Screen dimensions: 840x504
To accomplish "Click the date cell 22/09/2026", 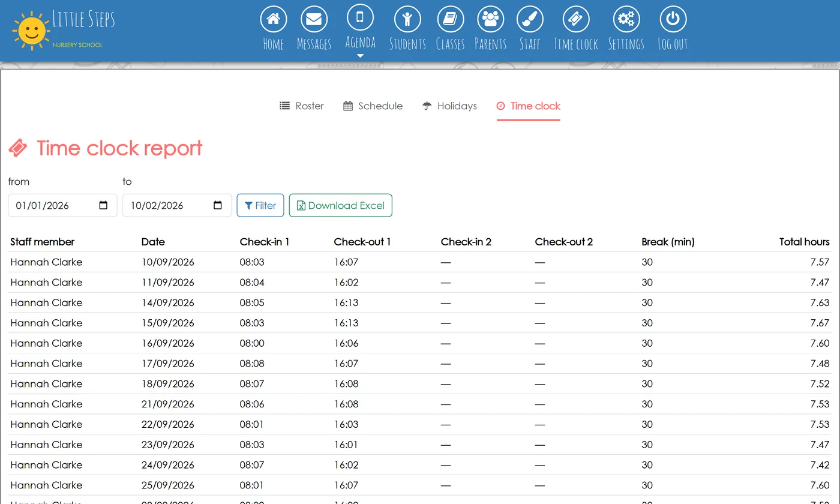I will [x=168, y=424].
